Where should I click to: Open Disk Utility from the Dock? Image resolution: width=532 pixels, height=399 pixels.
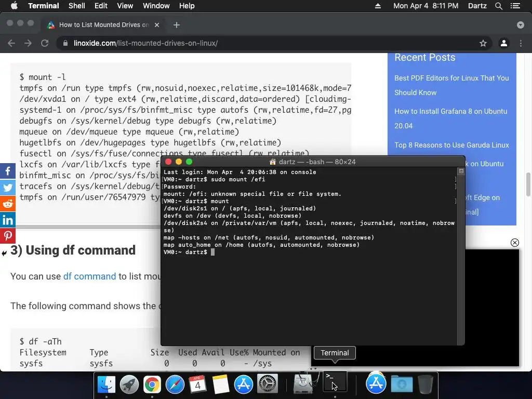point(303,383)
